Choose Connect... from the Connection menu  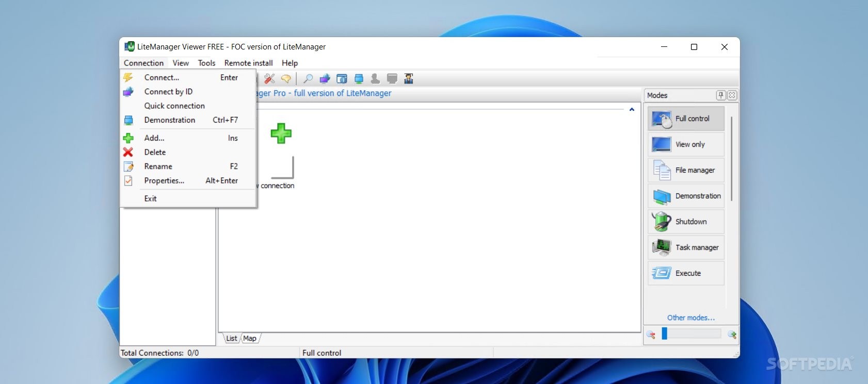coord(188,77)
